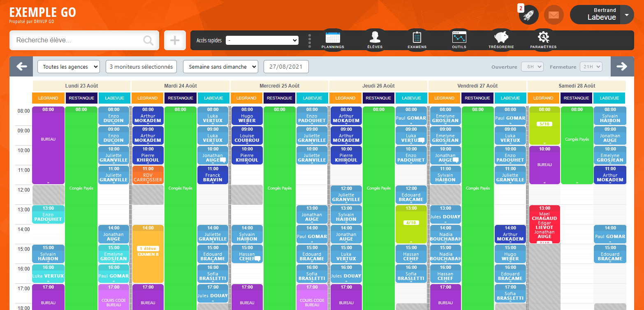Select the OUTILS chart icon
This screenshot has width=644, height=310.
point(459,39)
